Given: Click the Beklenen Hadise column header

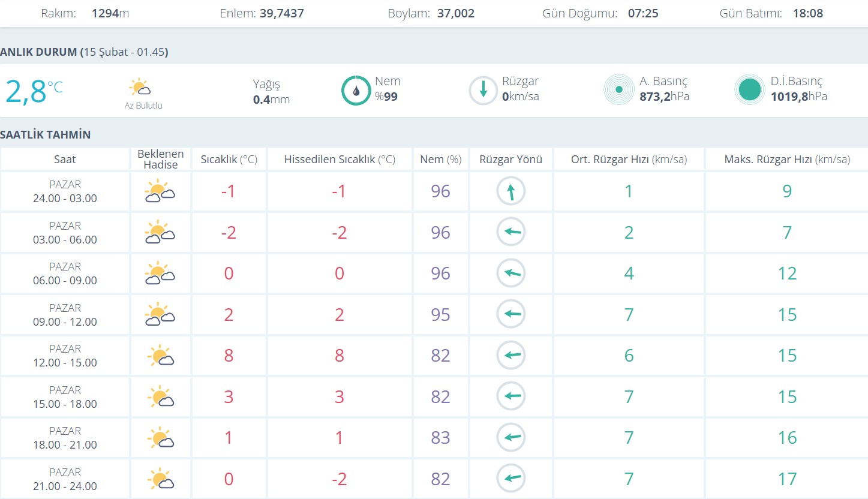Looking at the screenshot, I should (x=160, y=160).
